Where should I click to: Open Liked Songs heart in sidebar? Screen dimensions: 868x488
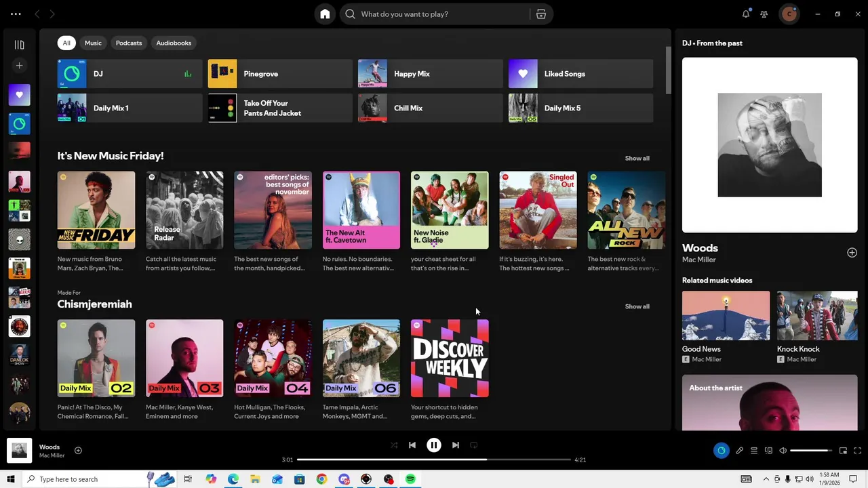[x=19, y=95]
